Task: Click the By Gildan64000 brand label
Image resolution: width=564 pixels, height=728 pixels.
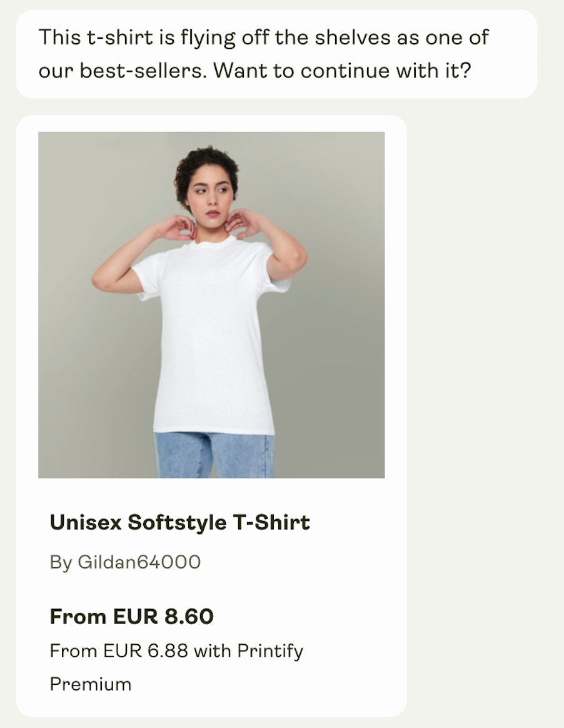Action: pyautogui.click(x=125, y=562)
